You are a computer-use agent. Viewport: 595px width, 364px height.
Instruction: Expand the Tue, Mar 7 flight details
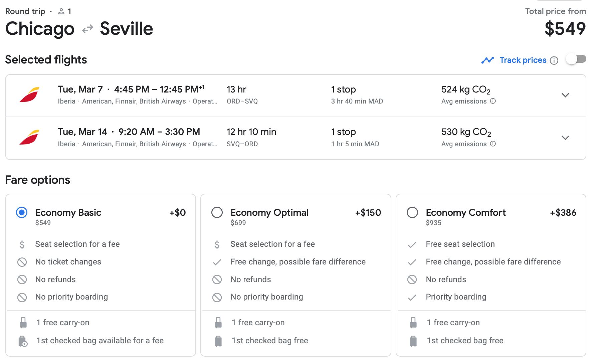(565, 95)
